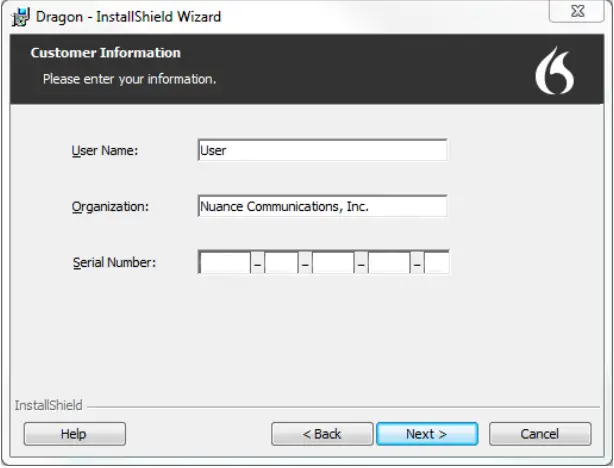Click the 'User Name:' label
The height and width of the screenshot is (468, 614).
[x=105, y=150]
